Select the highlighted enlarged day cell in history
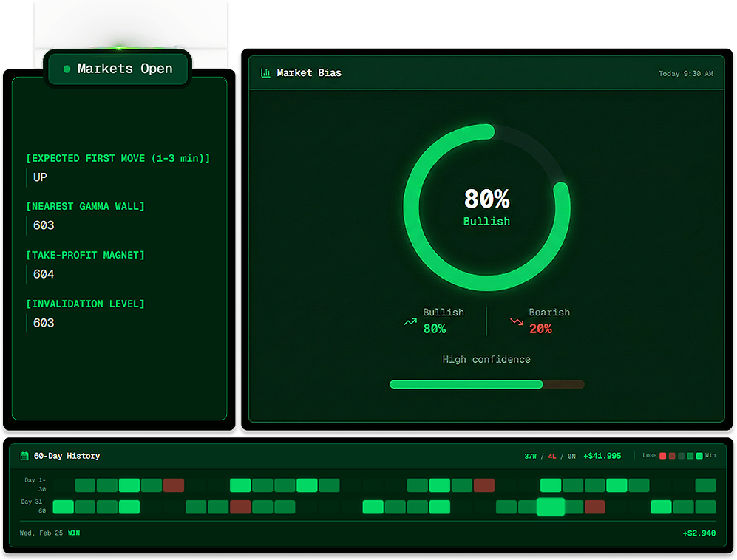The height and width of the screenshot is (560, 737). click(551, 507)
